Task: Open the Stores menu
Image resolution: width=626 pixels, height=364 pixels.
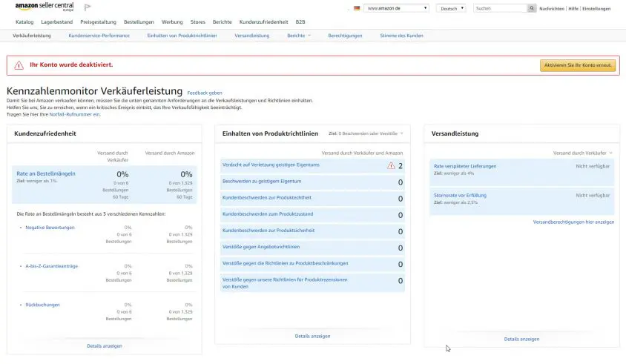Action: pyautogui.click(x=197, y=22)
